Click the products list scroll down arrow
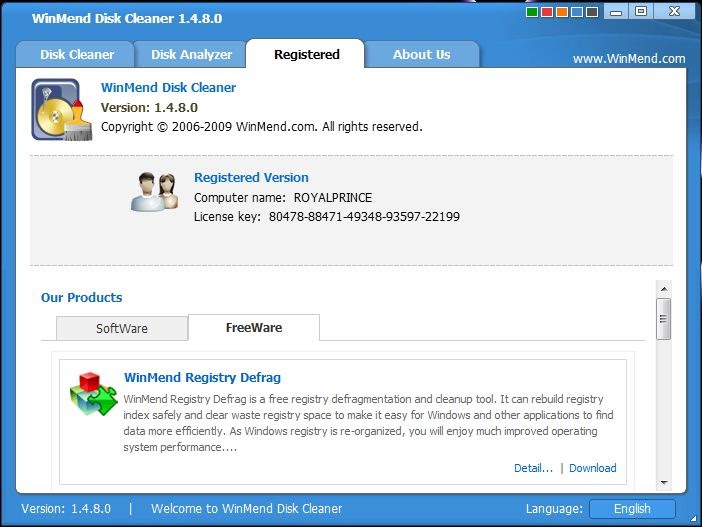 (664, 482)
